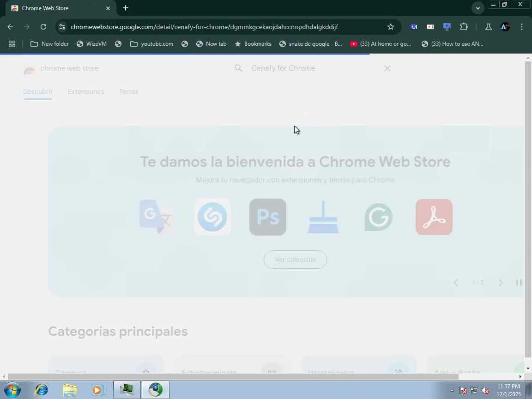Open site information icon in address bar
Viewport: 532px width, 399px height.
[x=62, y=27]
